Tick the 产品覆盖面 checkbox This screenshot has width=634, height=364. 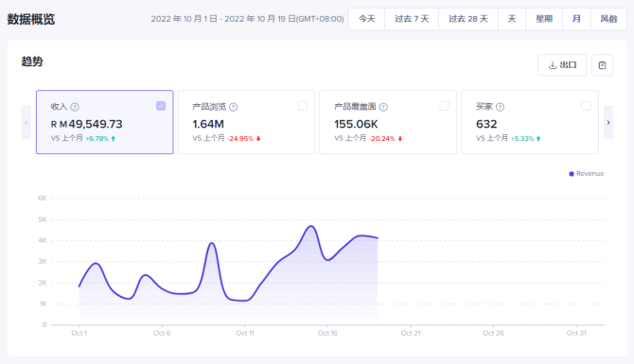pyautogui.click(x=445, y=106)
